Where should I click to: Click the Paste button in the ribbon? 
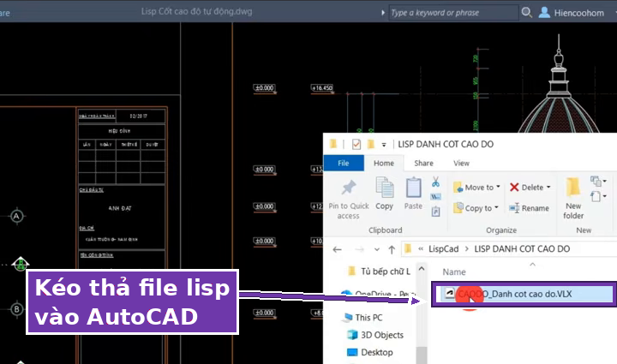point(413,194)
